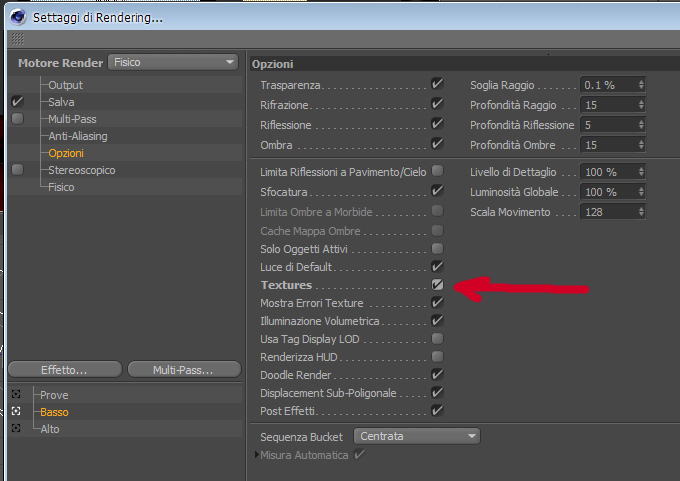Select the Anti-Aliasing settings page
The height and width of the screenshot is (481, 680).
[78, 136]
